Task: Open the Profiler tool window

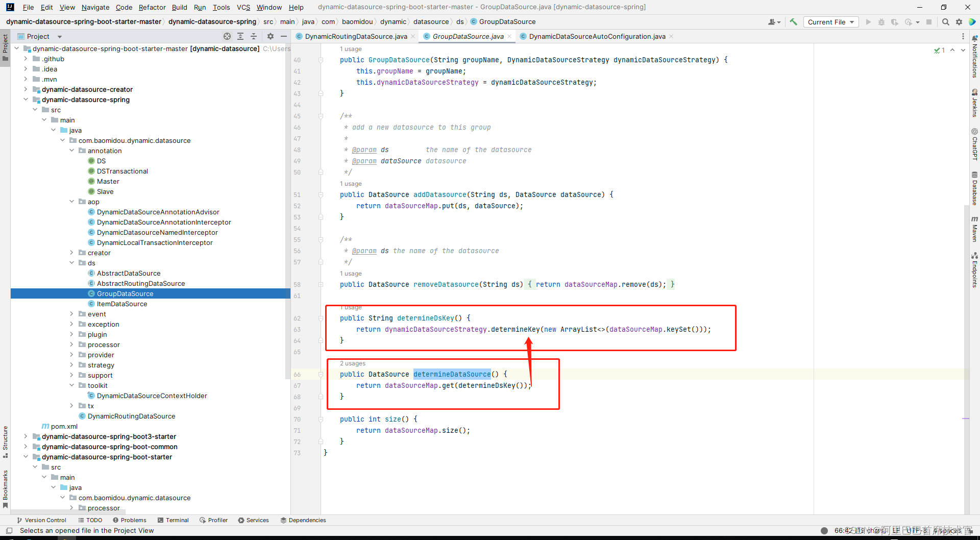Action: (x=214, y=520)
